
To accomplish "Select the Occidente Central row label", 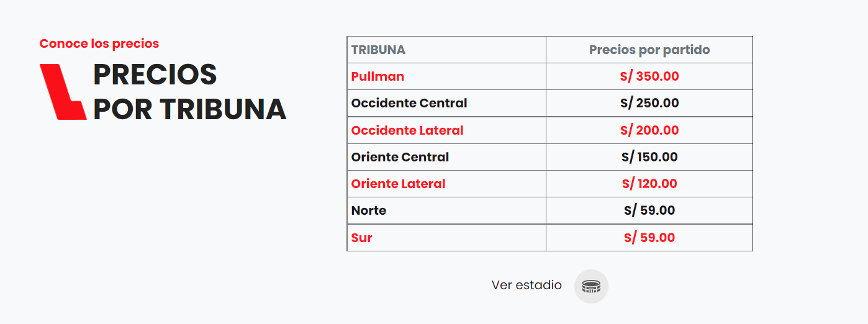I will coord(409,103).
